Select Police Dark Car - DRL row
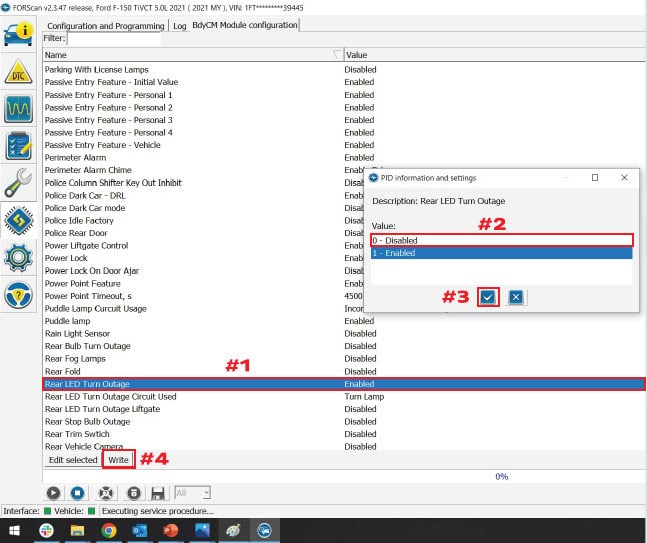 204,195
